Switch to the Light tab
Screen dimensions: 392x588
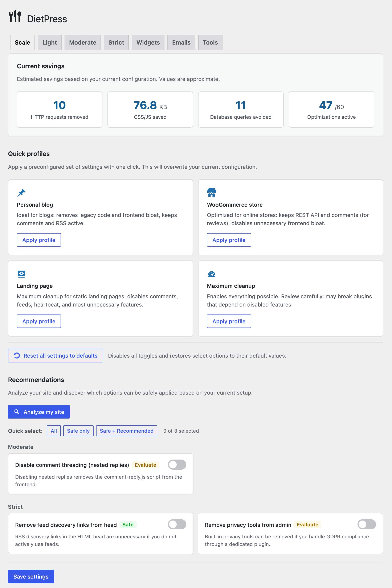click(x=49, y=42)
